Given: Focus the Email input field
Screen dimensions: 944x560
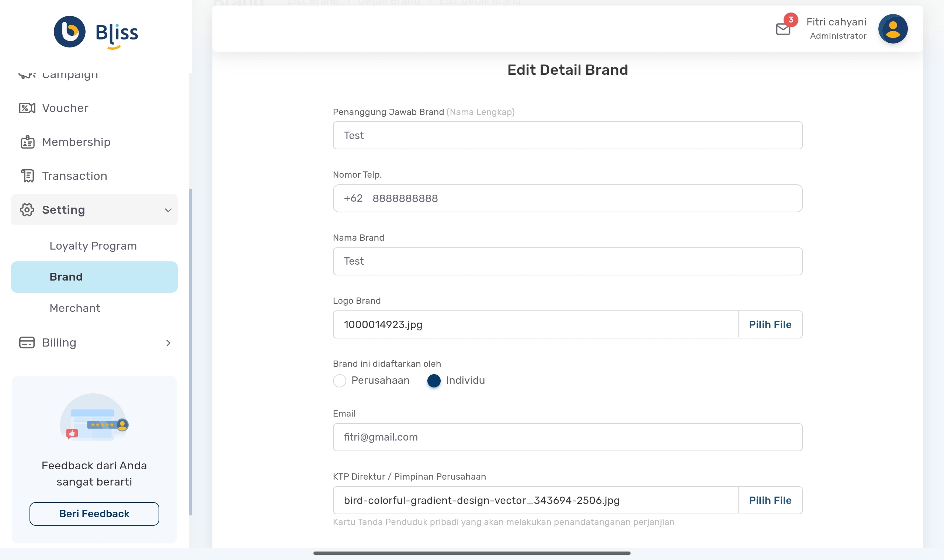Looking at the screenshot, I should coord(567,437).
